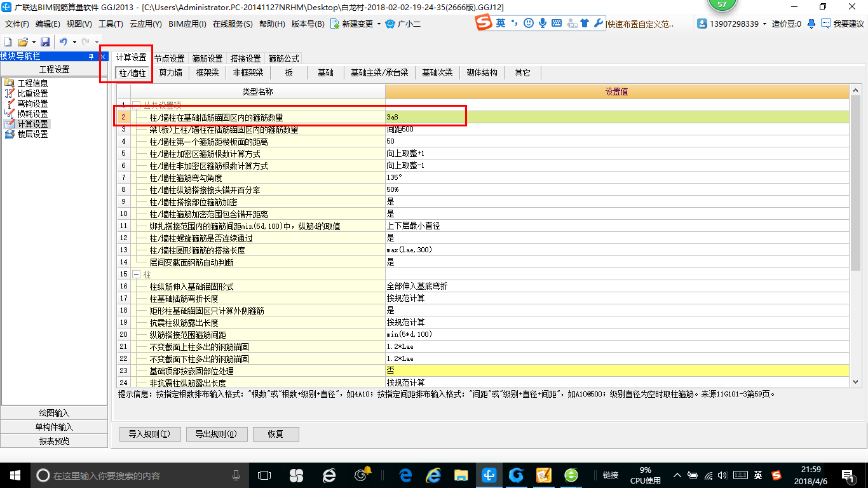Viewport: 868px width, 488px height.
Task: Click the Sogou microphone voice input icon
Action: (543, 23)
